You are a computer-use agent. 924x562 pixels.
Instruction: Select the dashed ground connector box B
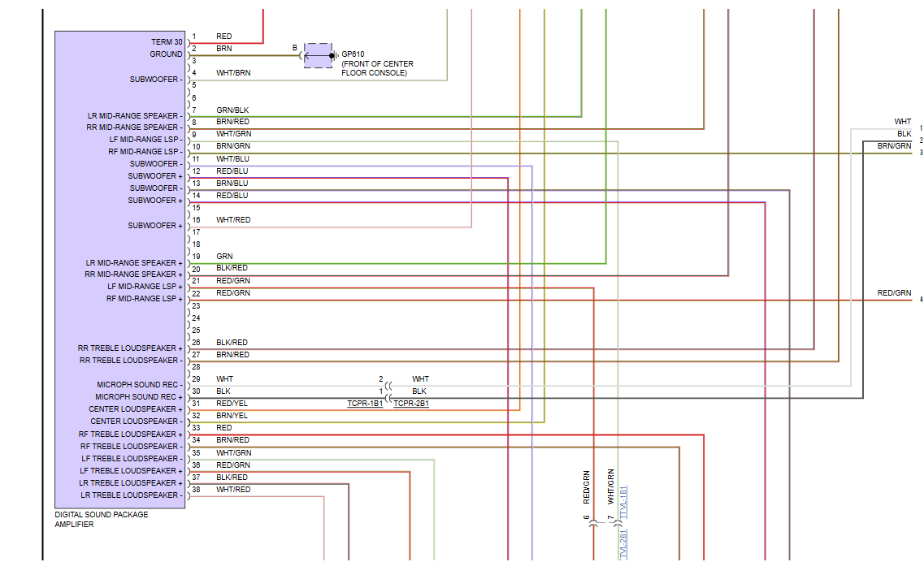[x=319, y=55]
